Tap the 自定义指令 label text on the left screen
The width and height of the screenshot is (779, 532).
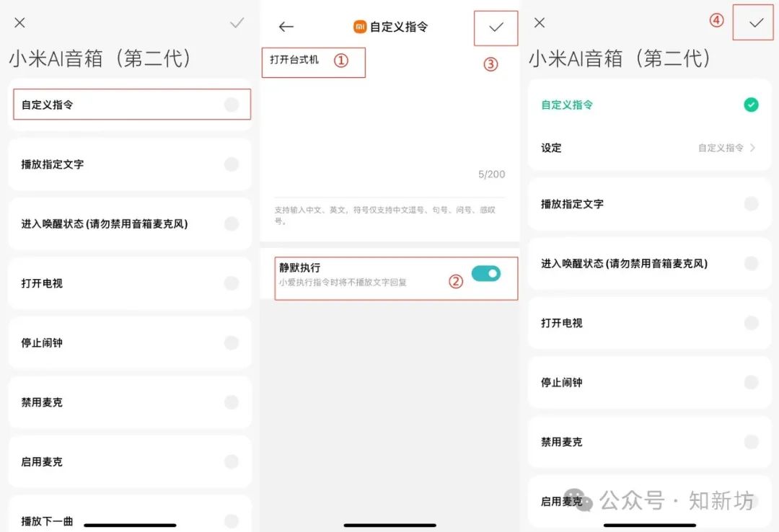(47, 105)
